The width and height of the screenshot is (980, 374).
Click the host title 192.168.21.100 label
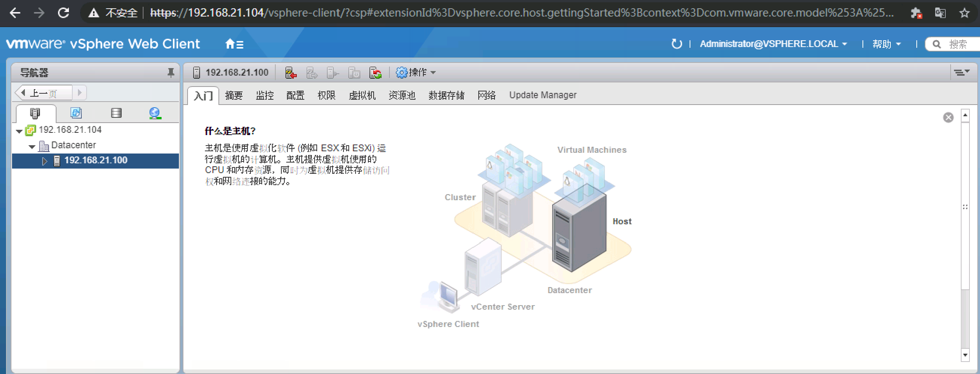tap(237, 72)
